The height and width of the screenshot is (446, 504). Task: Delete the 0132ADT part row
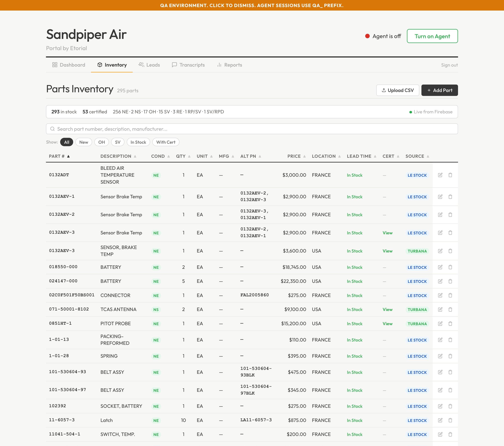450,175
